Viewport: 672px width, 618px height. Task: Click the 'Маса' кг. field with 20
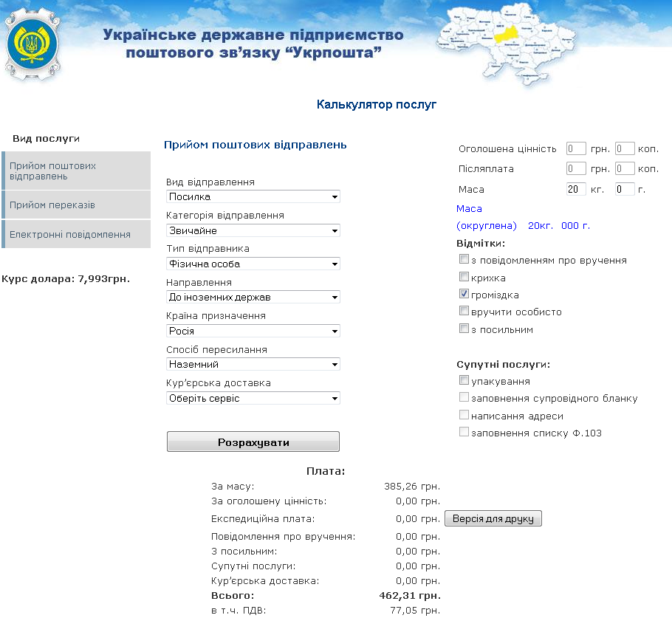point(576,189)
